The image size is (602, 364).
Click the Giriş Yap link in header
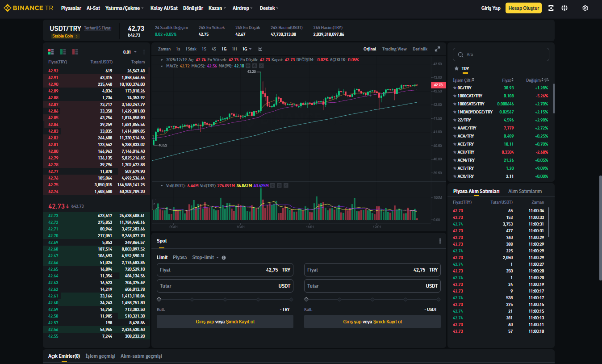click(x=491, y=8)
